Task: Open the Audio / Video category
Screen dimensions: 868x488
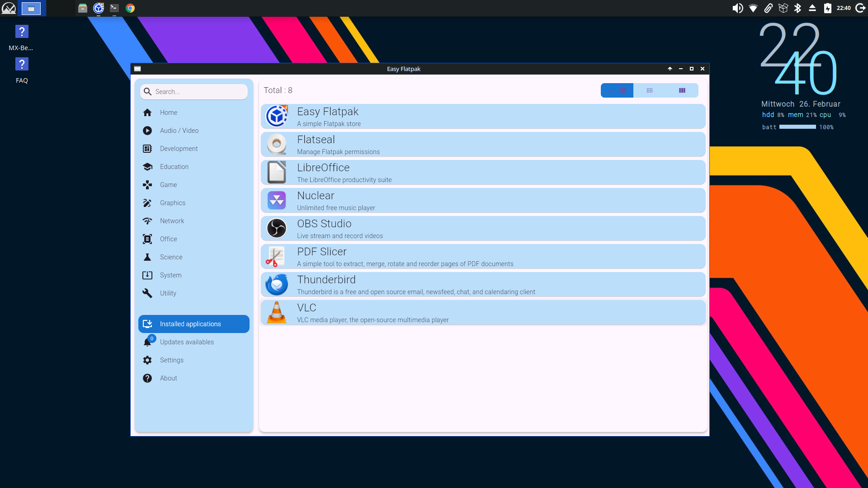Action: point(194,131)
